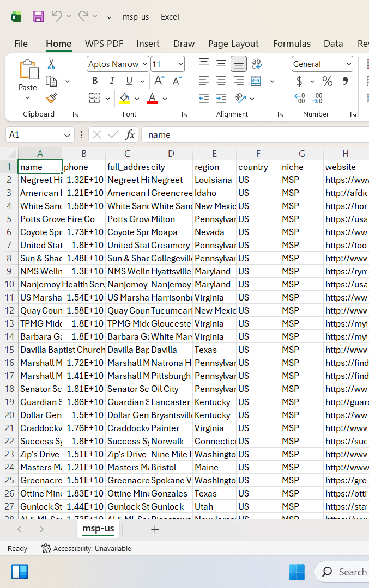Toggle Bold formatting
Viewport: 369px width, 588px height.
point(95,81)
